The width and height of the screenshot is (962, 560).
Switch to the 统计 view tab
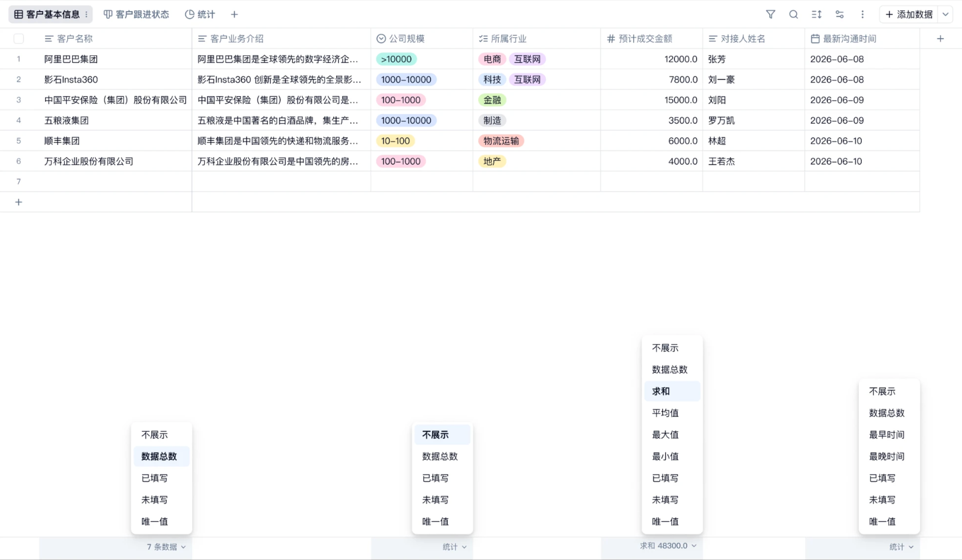pos(200,14)
